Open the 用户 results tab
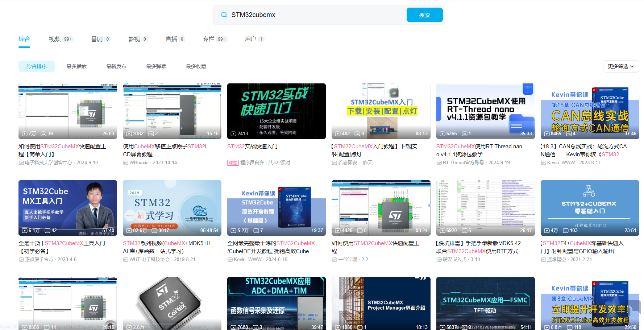Image resolution: width=644 pixels, height=330 pixels. click(x=254, y=39)
